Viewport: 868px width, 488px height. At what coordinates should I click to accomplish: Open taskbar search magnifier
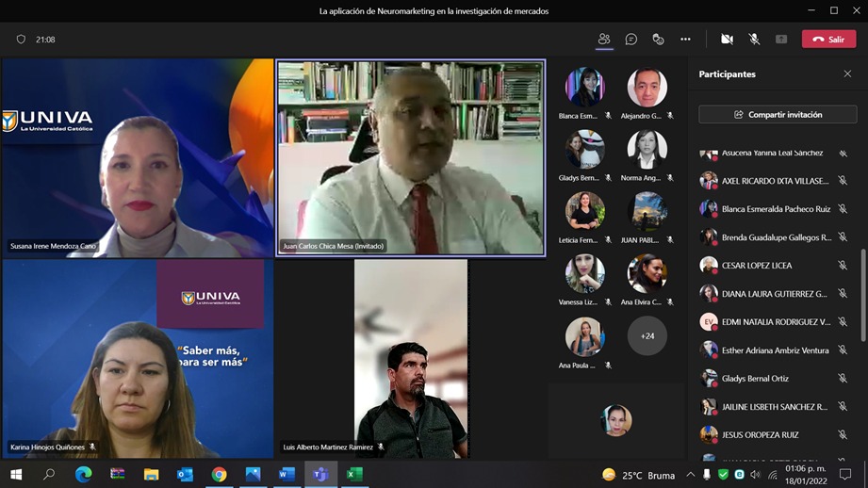click(49, 474)
